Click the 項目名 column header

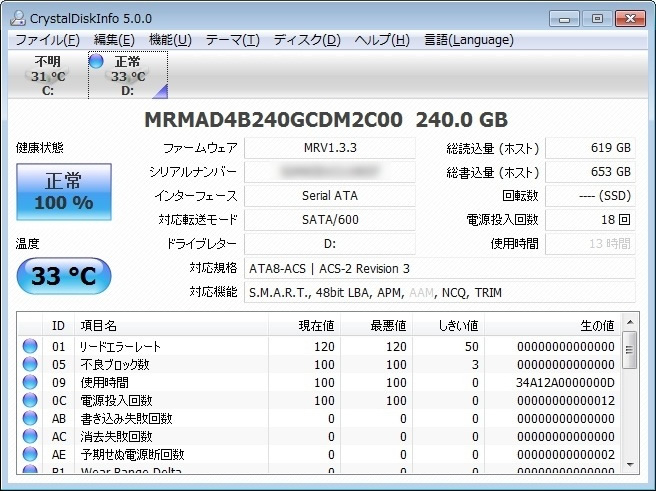98,326
